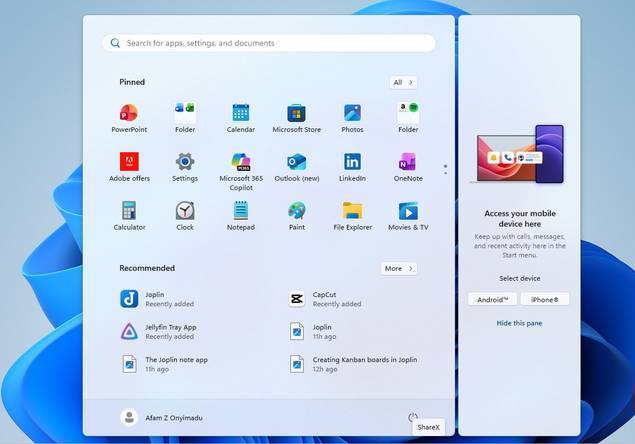Launch the Calculator app
This screenshot has width=635, height=444.
(129, 216)
